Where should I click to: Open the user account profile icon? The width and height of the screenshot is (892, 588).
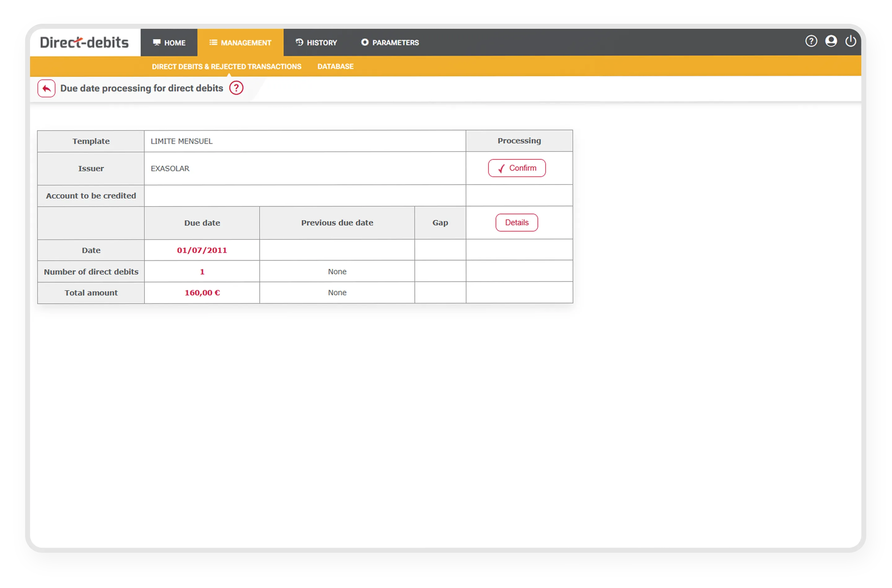click(x=831, y=41)
